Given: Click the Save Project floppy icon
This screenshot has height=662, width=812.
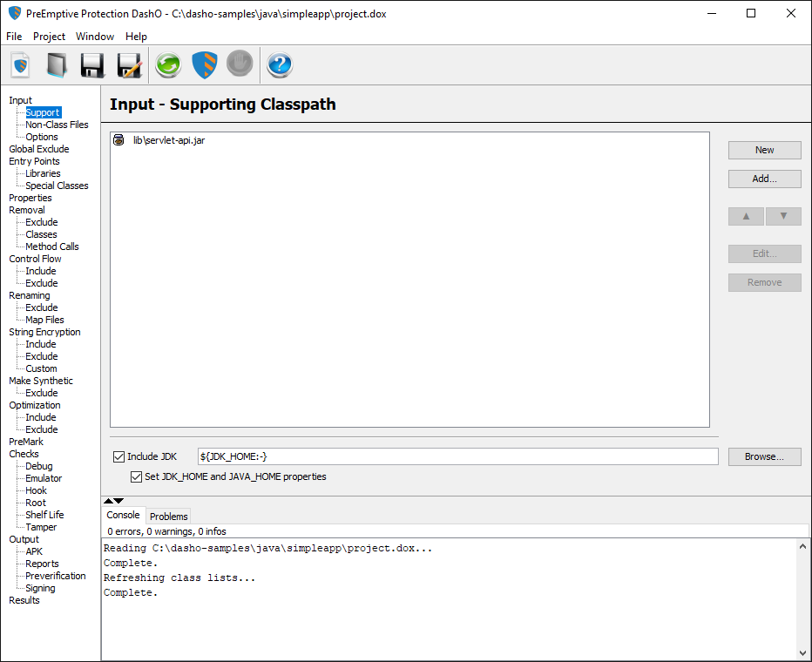Looking at the screenshot, I should 92,65.
